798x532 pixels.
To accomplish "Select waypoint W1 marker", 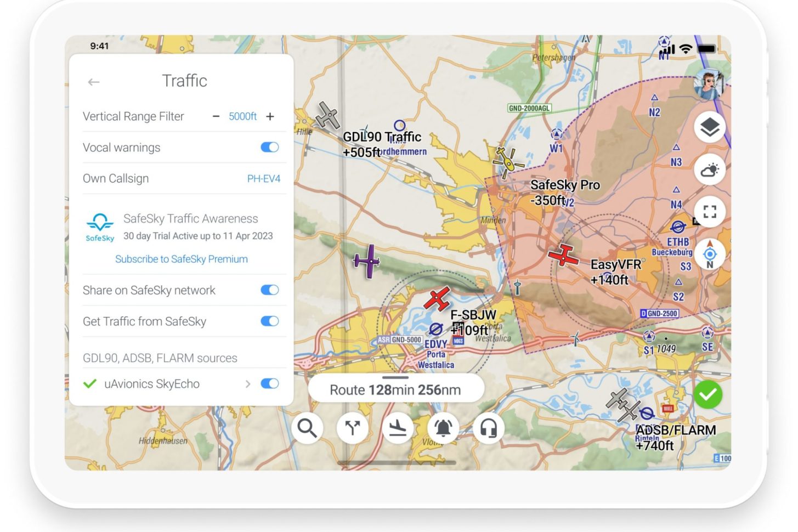I will pyautogui.click(x=557, y=134).
